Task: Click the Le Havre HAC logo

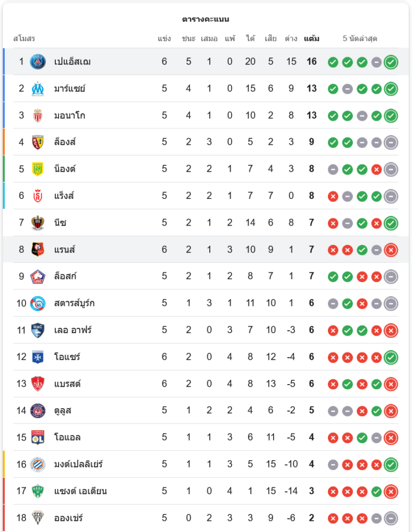Action: pos(38,330)
